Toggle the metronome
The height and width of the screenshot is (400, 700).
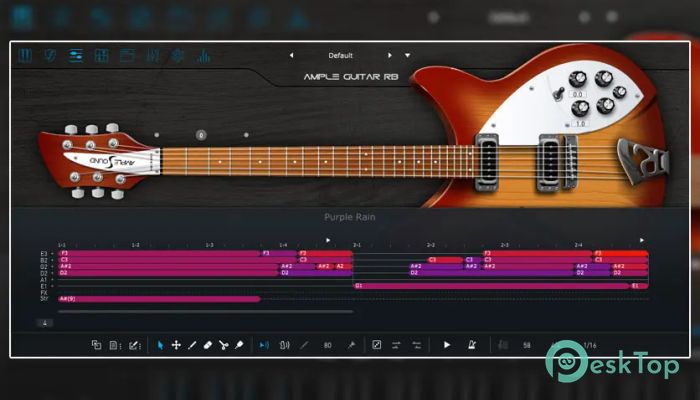[471, 345]
